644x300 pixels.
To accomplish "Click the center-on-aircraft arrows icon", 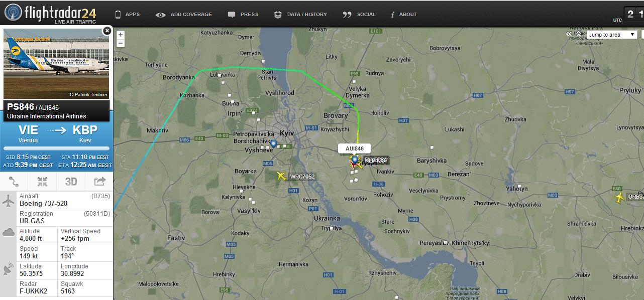I will 43,182.
